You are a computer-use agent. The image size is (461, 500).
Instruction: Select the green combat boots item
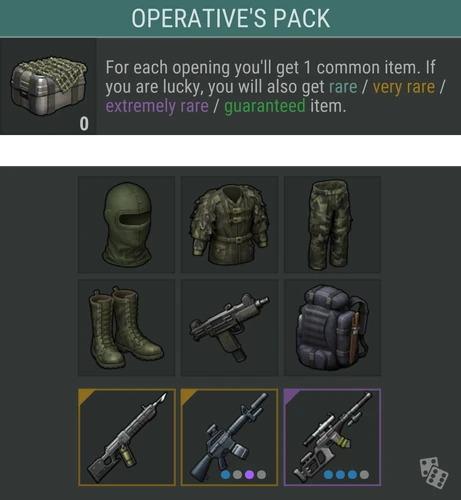click(x=126, y=328)
